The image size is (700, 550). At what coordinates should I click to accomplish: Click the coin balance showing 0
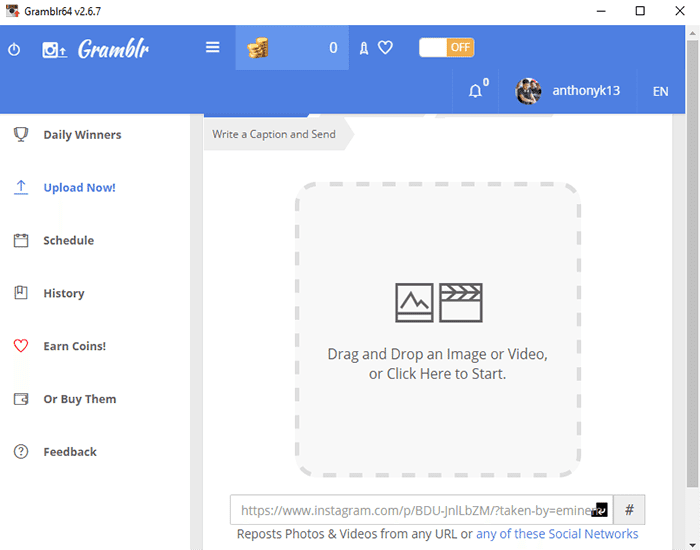[333, 48]
